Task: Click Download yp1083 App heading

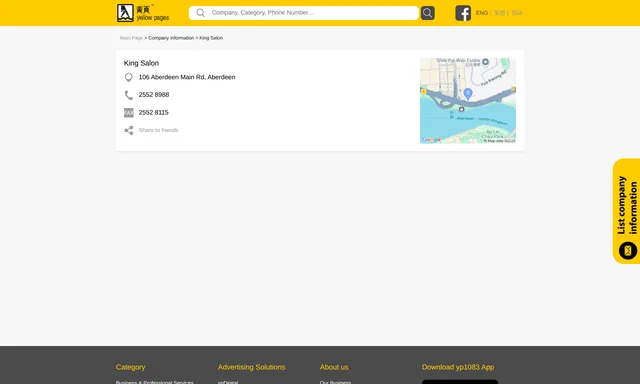Action: [x=458, y=367]
